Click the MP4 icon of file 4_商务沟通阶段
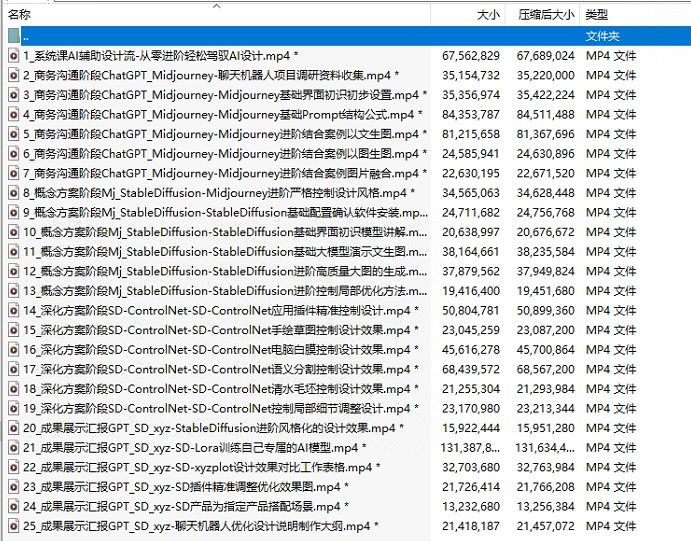691x541 pixels. tap(13, 115)
